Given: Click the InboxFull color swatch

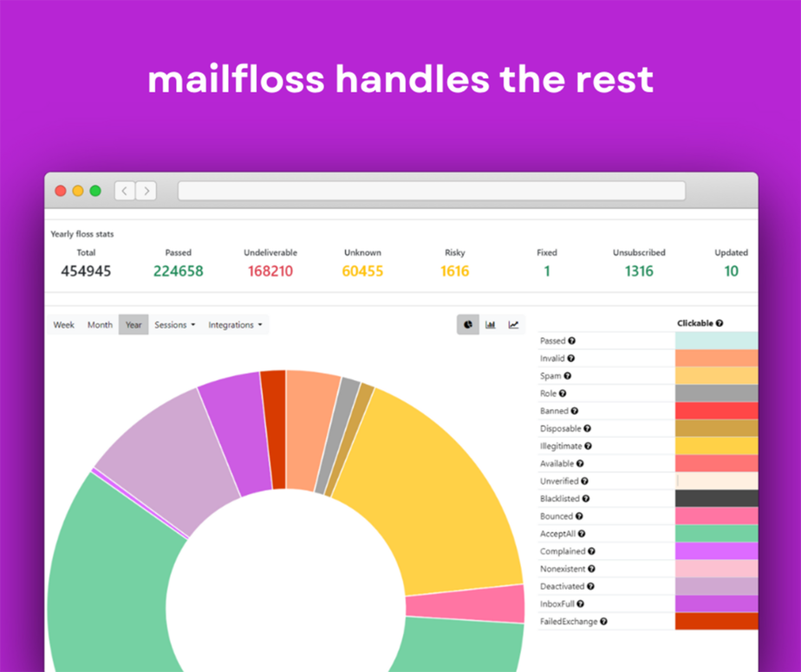Looking at the screenshot, I should [x=716, y=604].
